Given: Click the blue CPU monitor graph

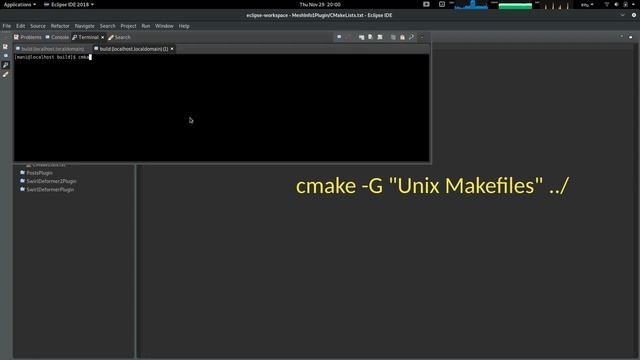Looking at the screenshot, I should click(471, 4).
